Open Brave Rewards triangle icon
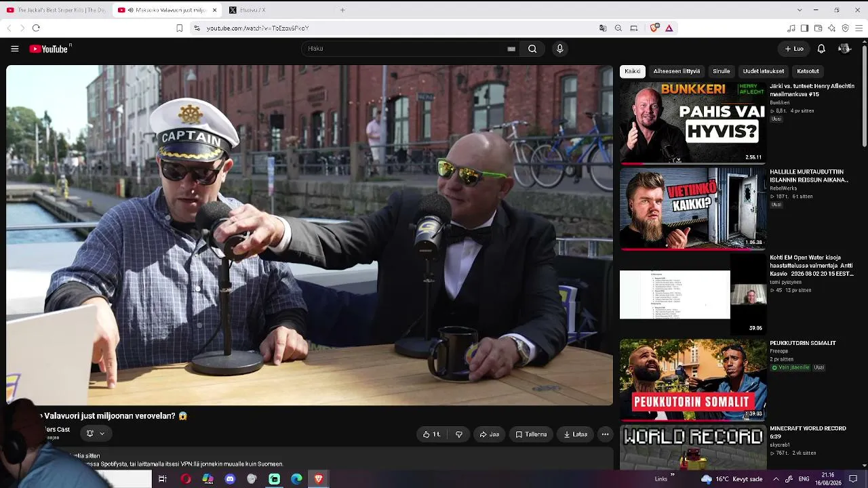 [669, 28]
